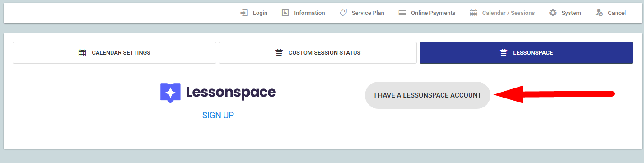
Task: Click the Custom Session Status list icon
Action: pyautogui.click(x=279, y=53)
